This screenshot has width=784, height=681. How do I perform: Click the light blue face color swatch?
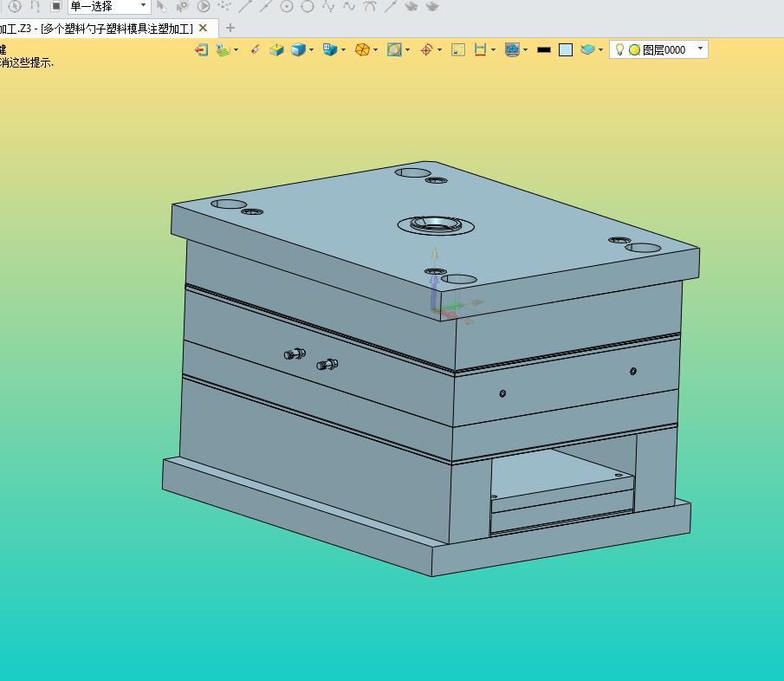coord(566,50)
